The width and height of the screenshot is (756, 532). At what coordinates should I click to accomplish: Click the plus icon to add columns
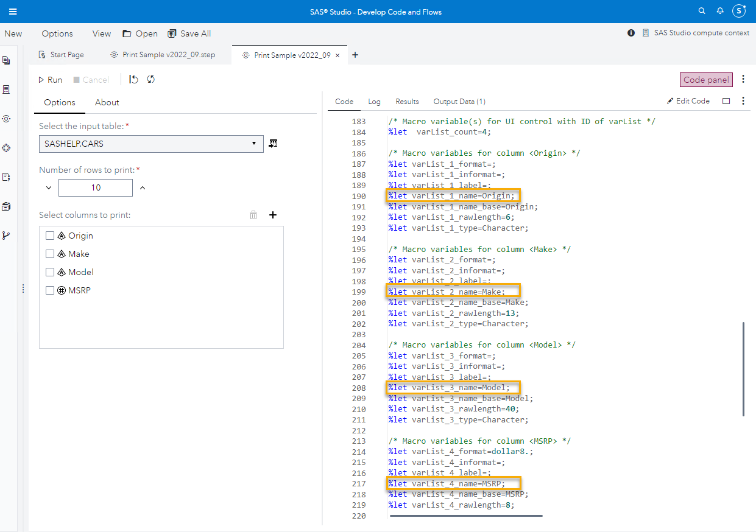tap(272, 214)
